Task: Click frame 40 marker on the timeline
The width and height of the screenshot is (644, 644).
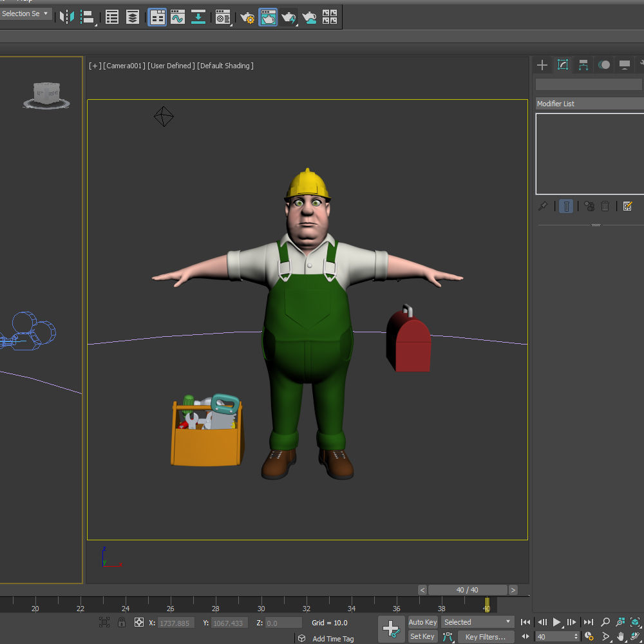Action: [487, 605]
